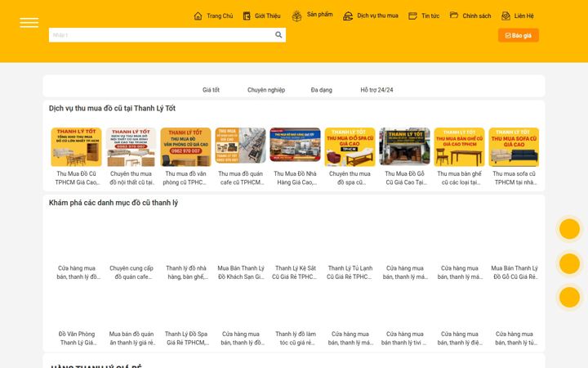Open the Chính sách menu item
This screenshot has height=368, width=588.
(477, 16)
